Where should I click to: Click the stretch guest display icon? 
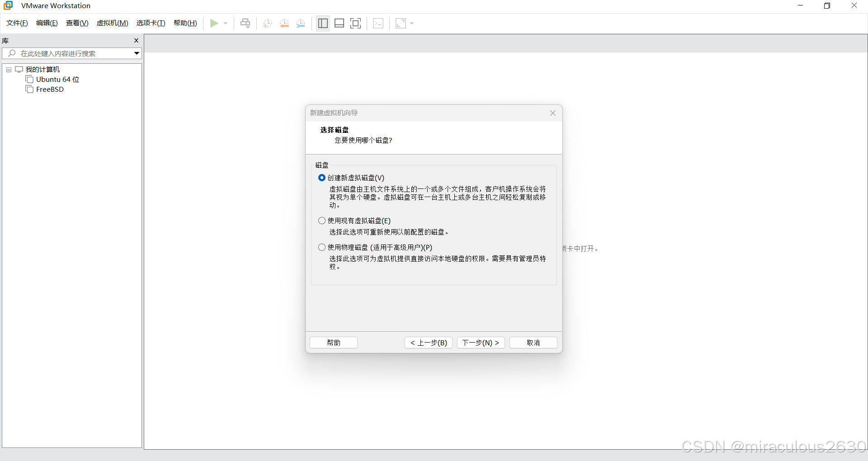tap(401, 24)
